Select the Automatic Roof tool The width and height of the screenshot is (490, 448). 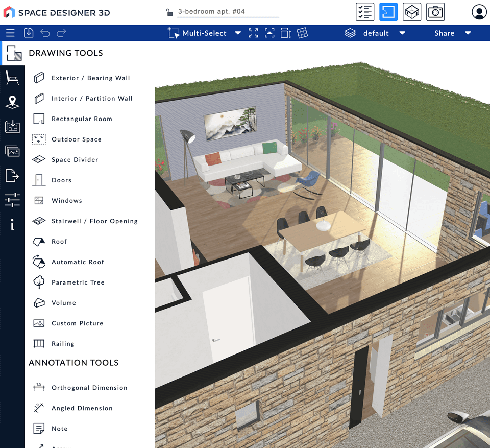[x=78, y=262]
